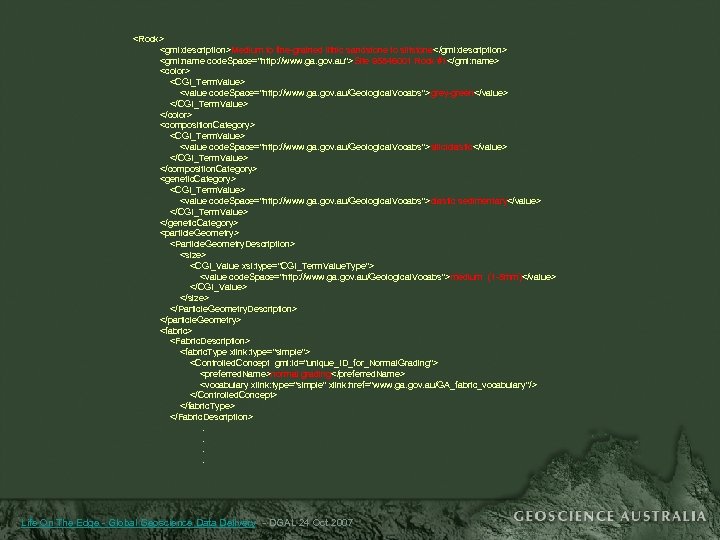Click the red siliciclastic composition value
The width and height of the screenshot is (720, 540).
pyautogui.click(x=452, y=147)
